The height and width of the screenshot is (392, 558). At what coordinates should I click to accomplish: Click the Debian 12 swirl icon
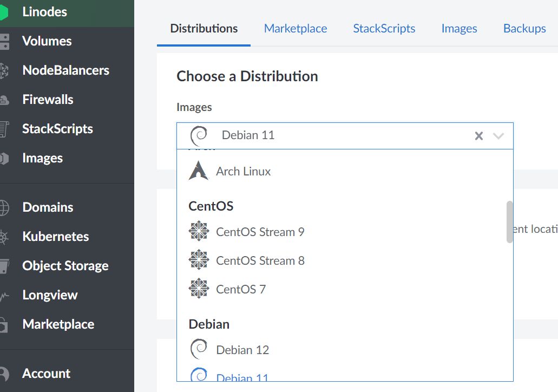199,350
